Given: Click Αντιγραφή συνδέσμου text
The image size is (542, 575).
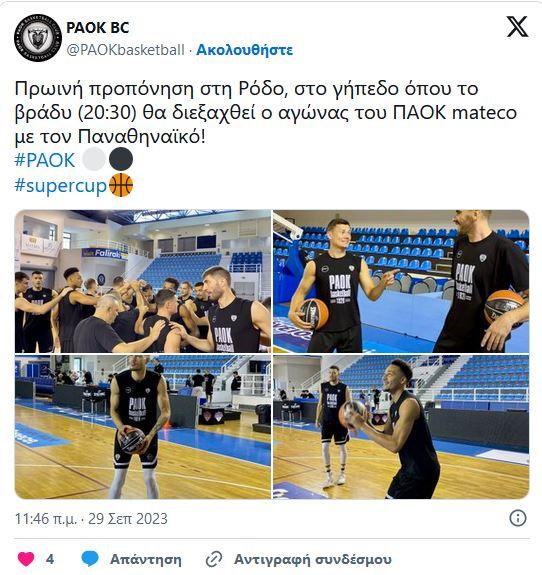Looking at the screenshot, I should [313, 559].
